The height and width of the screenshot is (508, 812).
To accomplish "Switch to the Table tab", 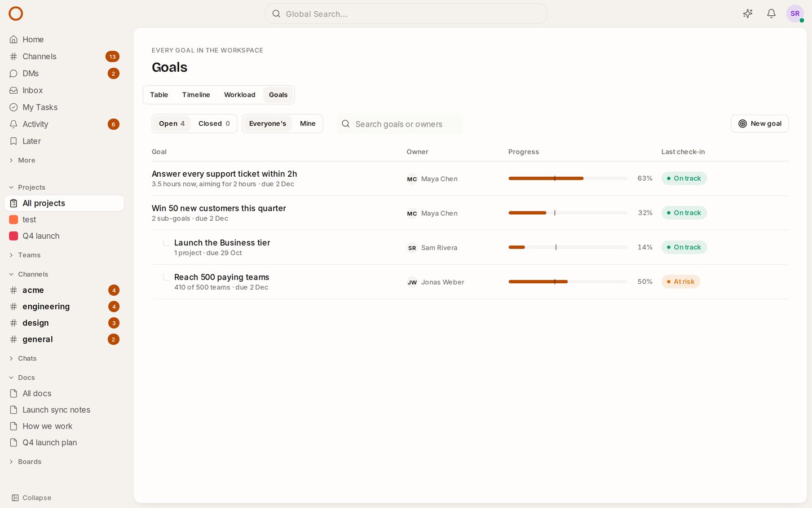I will [159, 95].
